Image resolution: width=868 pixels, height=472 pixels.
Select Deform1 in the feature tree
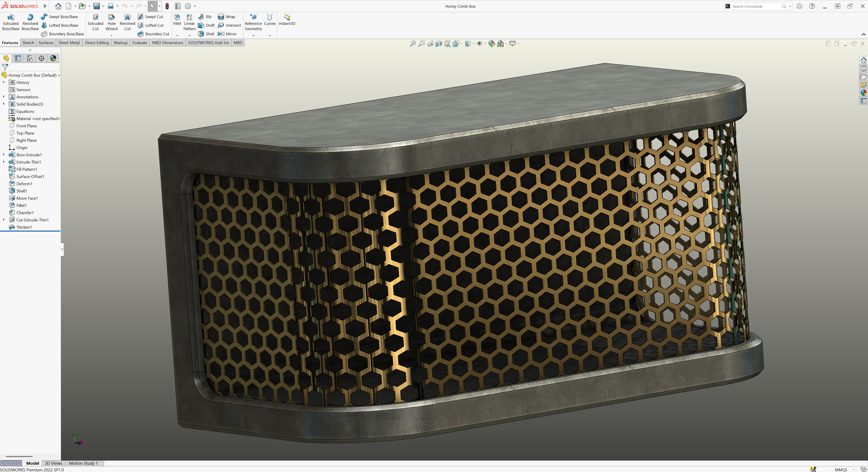point(21,184)
